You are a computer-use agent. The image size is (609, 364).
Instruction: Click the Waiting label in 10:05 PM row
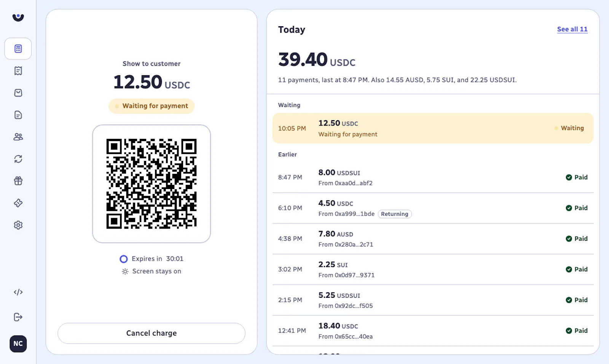pos(572,128)
